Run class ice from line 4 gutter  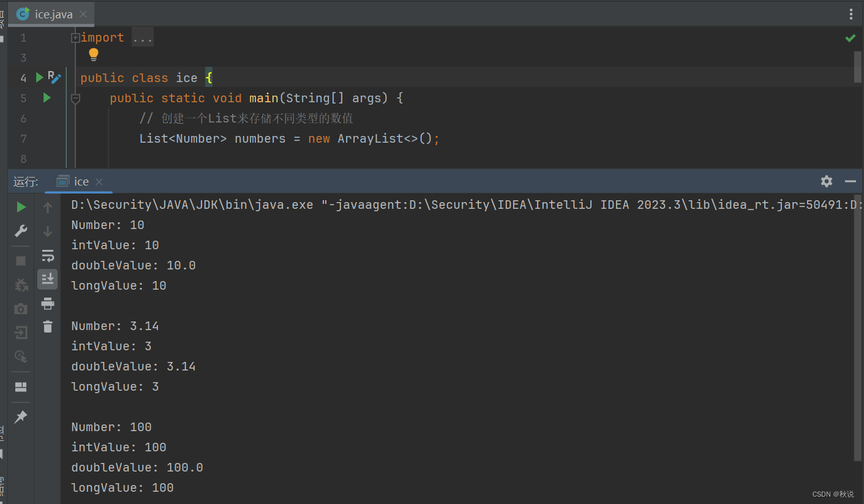(x=40, y=77)
